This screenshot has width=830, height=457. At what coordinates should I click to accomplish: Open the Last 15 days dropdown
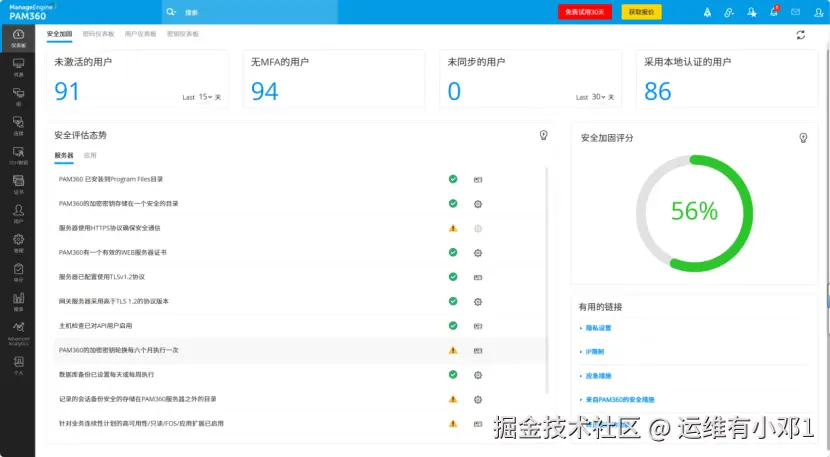tap(205, 97)
